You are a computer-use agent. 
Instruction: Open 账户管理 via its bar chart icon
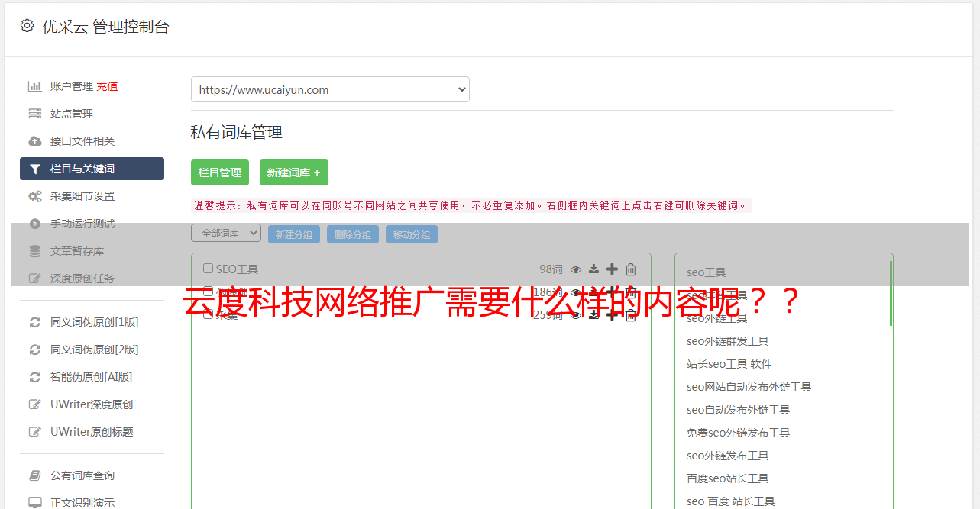34,86
